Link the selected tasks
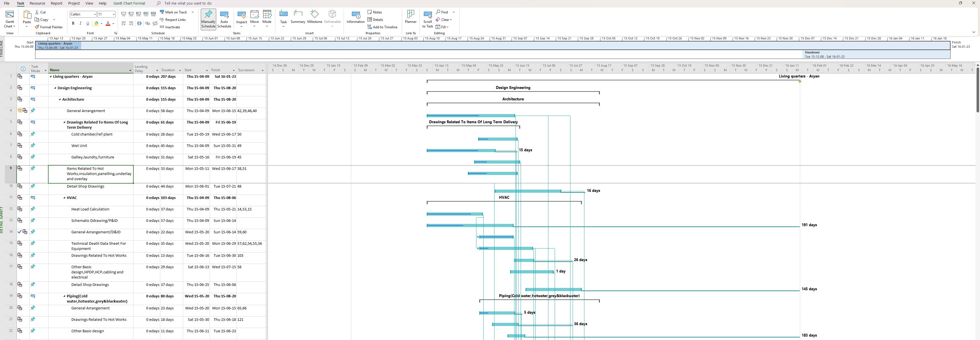This screenshot has width=980, height=340. pos(148,23)
